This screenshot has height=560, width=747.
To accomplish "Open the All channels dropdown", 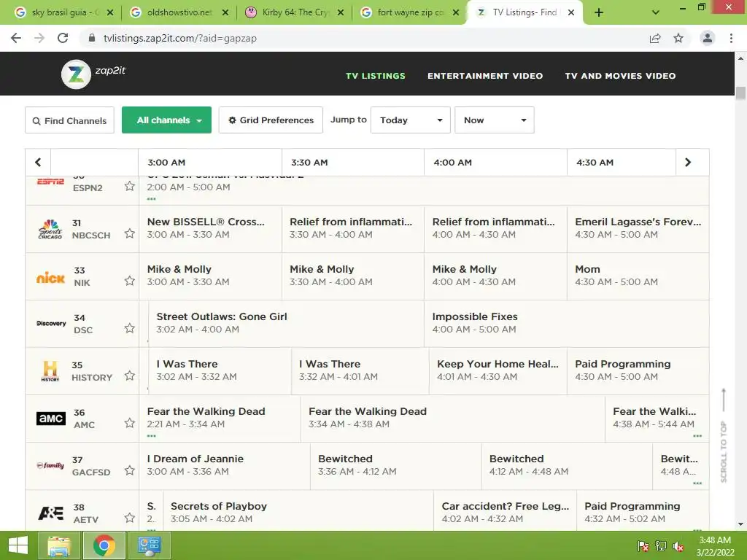I will pyautogui.click(x=166, y=120).
